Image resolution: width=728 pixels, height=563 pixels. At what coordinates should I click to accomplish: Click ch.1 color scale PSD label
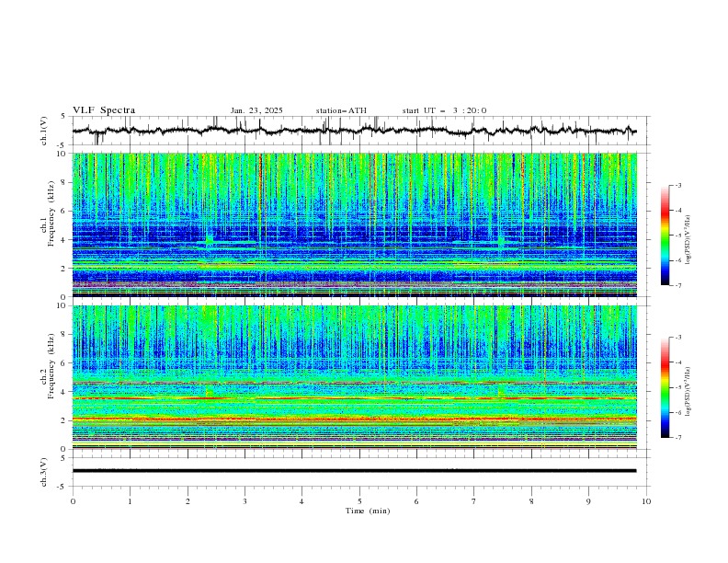pyautogui.click(x=688, y=240)
